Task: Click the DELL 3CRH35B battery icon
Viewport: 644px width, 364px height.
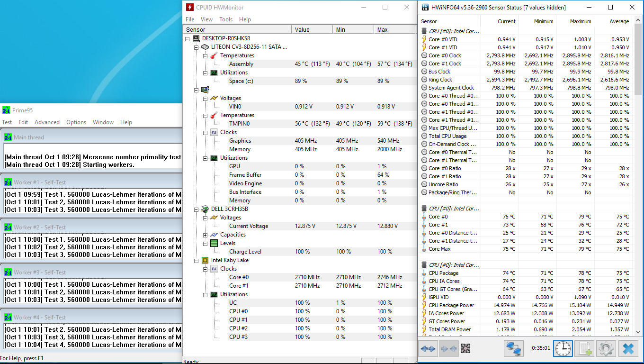Action: [205, 209]
